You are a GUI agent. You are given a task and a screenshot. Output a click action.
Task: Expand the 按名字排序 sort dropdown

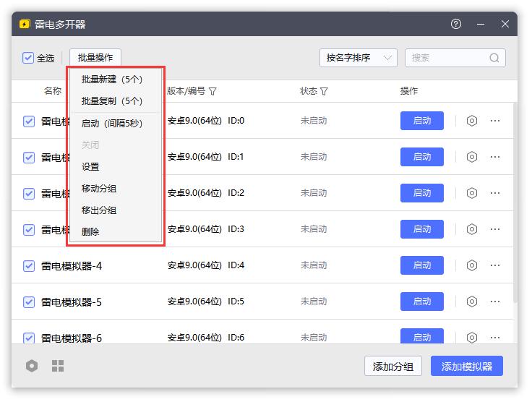pos(360,58)
